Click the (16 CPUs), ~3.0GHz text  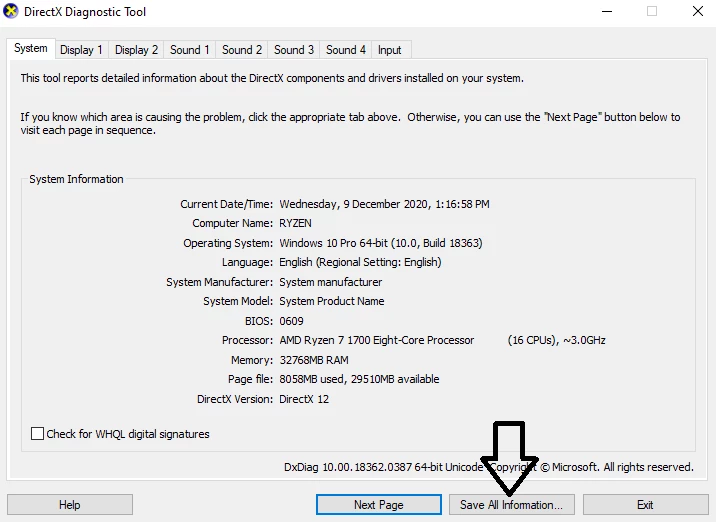pos(557,340)
